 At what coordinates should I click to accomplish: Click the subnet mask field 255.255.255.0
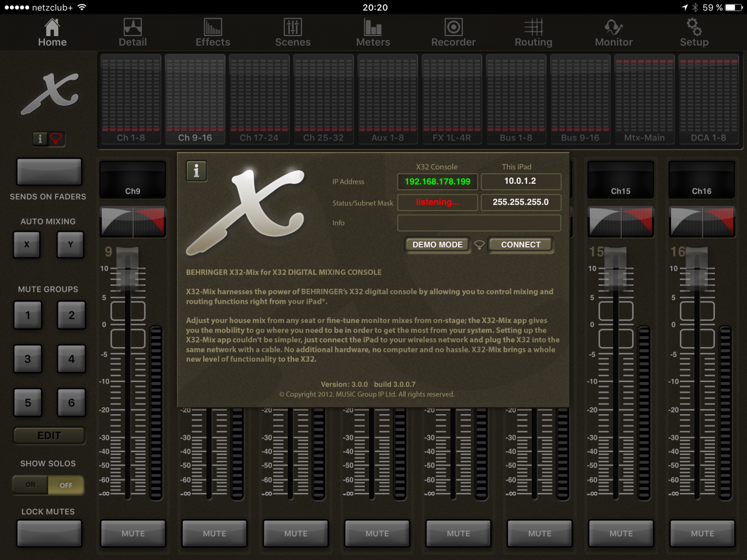521,202
